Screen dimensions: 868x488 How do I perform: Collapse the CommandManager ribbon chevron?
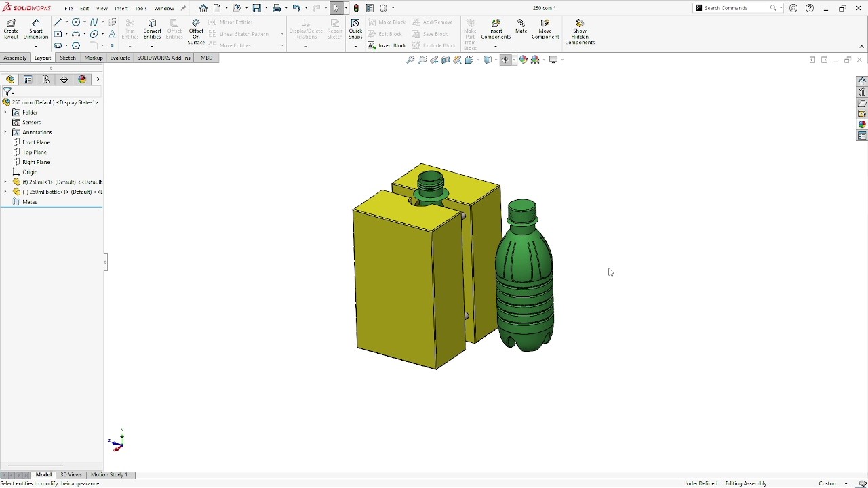[862, 47]
